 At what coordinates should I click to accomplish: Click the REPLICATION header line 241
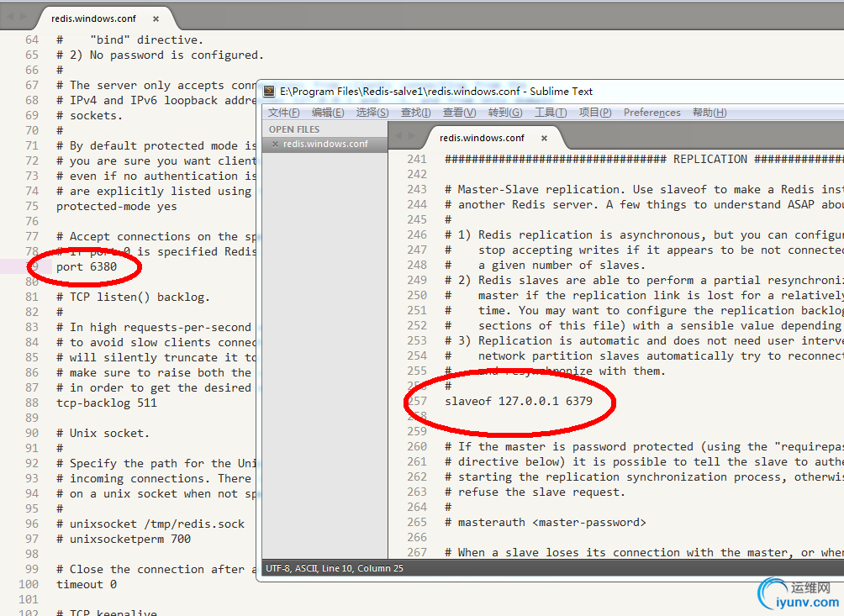(x=644, y=159)
